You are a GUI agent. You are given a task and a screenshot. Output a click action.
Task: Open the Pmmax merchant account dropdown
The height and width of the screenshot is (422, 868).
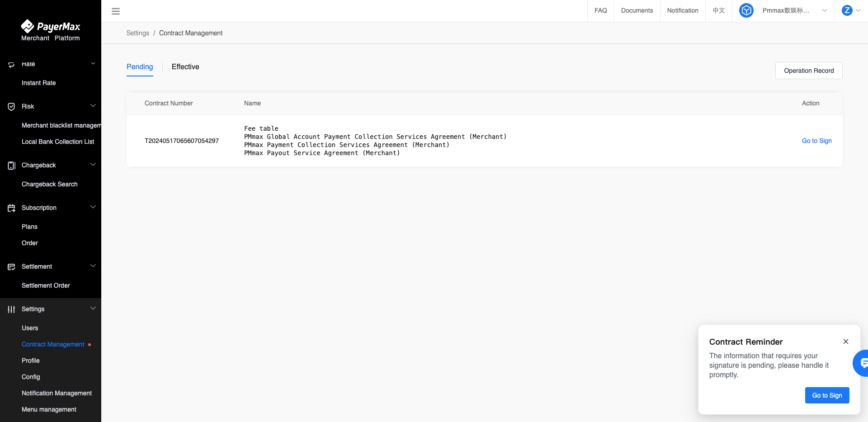click(x=794, y=10)
